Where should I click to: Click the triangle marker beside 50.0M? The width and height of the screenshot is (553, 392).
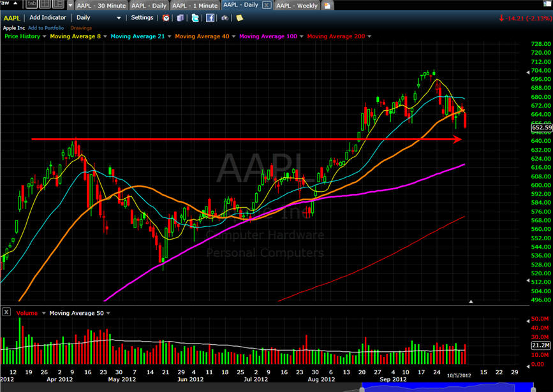pos(528,321)
